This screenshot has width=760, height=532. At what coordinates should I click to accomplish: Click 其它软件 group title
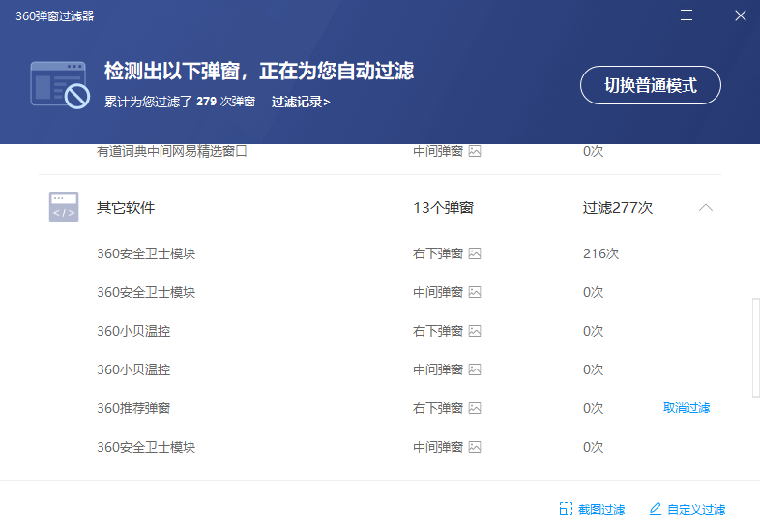click(126, 208)
